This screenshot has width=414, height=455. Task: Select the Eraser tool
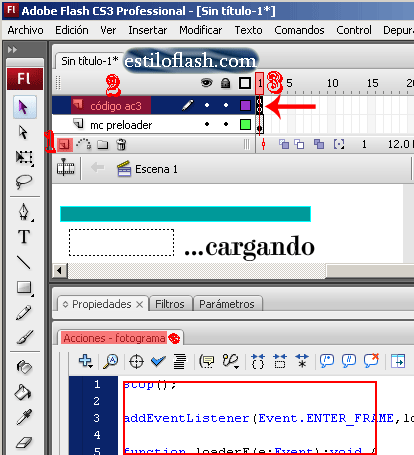(x=24, y=442)
